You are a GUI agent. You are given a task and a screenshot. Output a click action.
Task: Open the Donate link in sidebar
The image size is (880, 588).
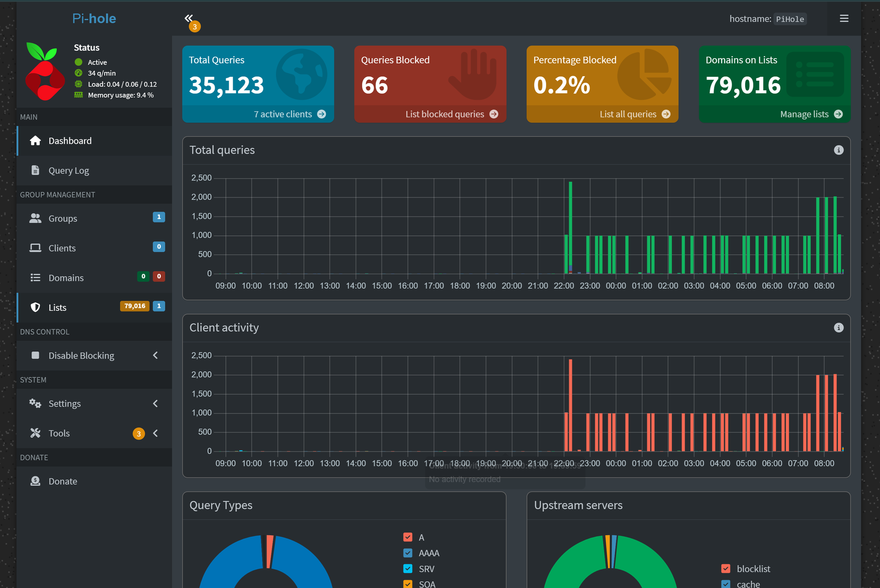95,481
